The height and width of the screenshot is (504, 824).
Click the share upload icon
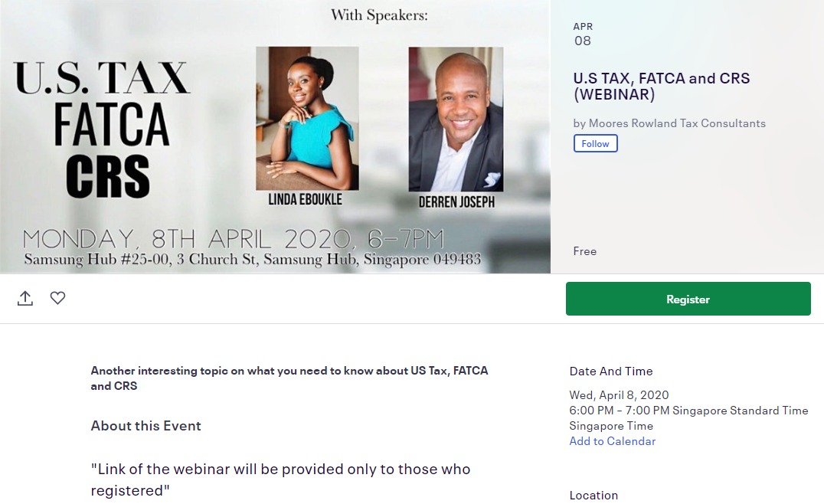25,298
